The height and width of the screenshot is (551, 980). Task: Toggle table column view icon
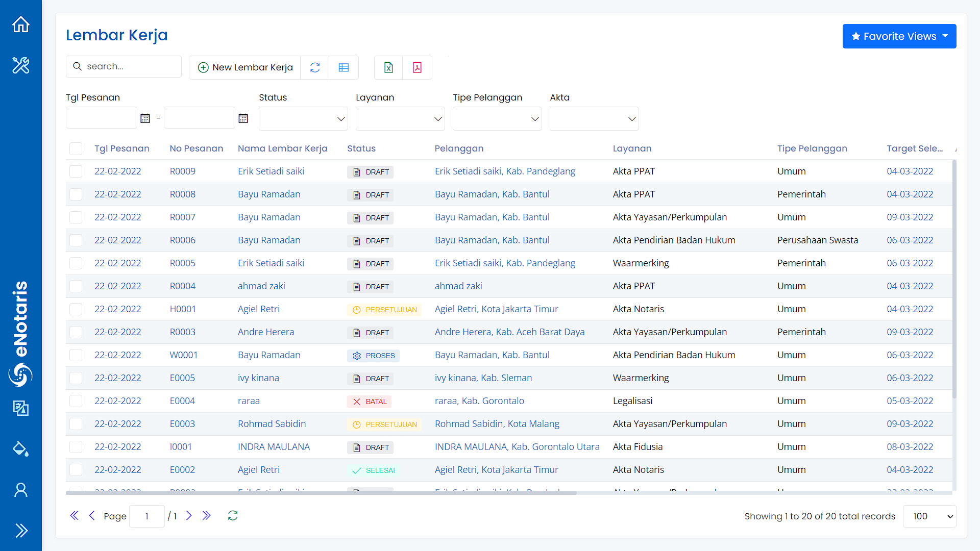click(x=344, y=67)
